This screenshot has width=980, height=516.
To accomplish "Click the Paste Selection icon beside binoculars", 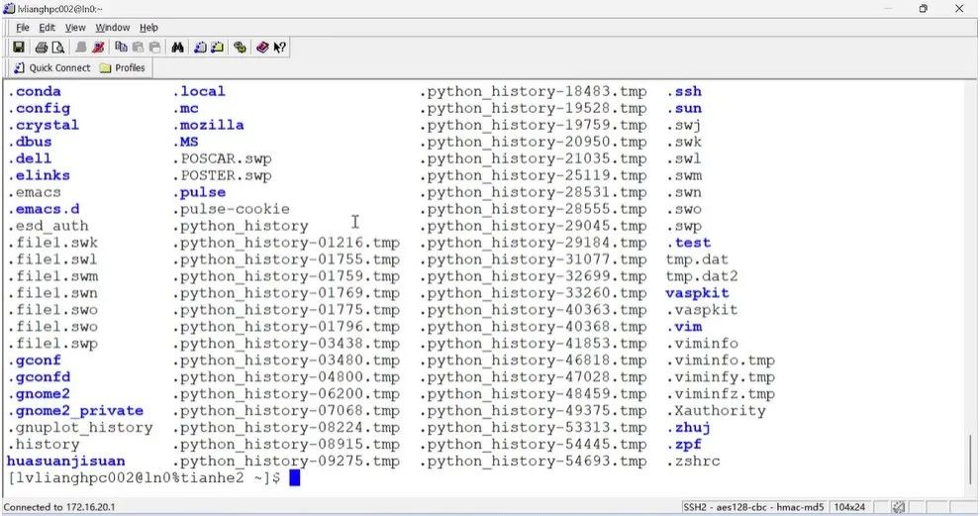I will pos(155,48).
